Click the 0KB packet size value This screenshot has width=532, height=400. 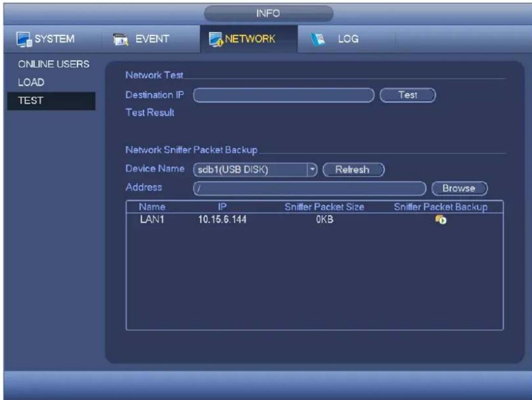click(x=324, y=219)
